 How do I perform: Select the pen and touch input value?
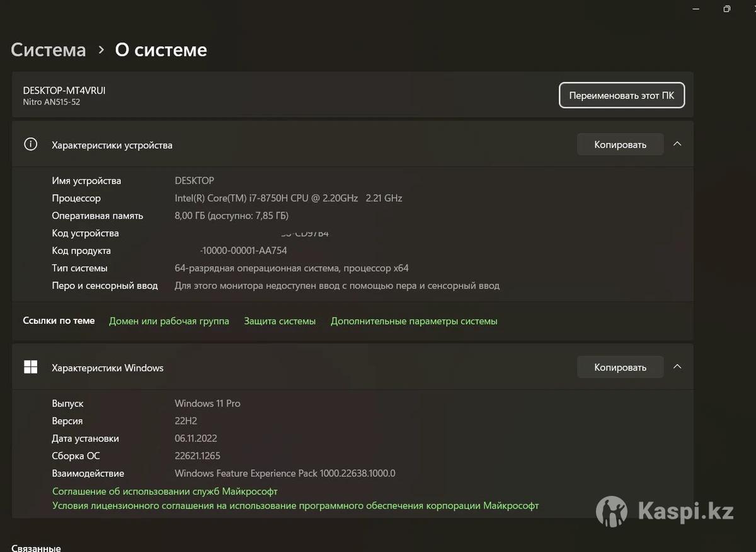tap(337, 285)
